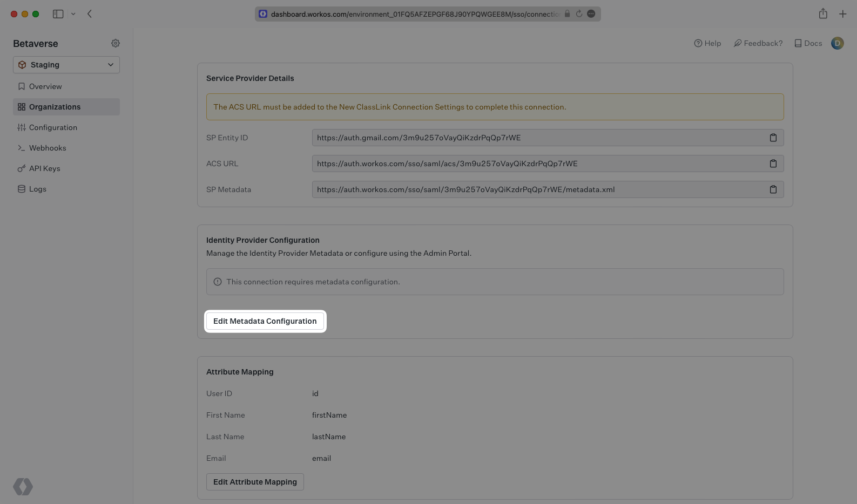Click the ACS URL text field
857x504 pixels.
[x=537, y=164]
